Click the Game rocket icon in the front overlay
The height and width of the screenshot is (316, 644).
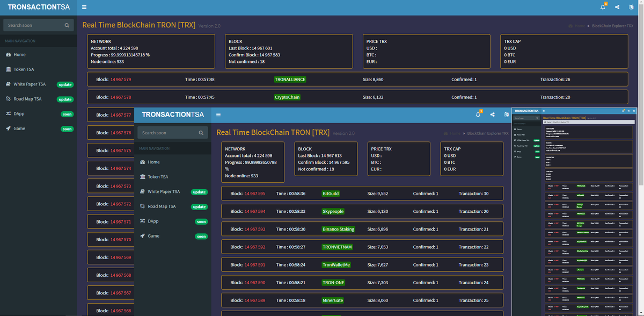tap(143, 236)
